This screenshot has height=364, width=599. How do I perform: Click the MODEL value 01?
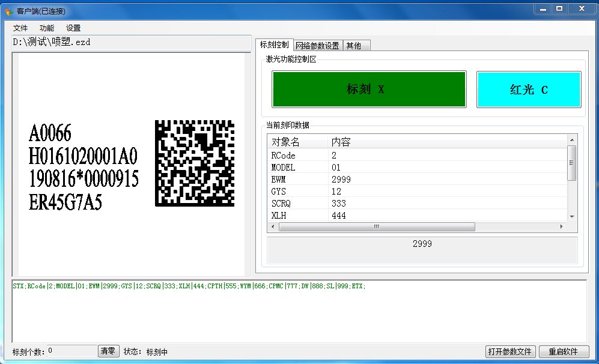click(x=336, y=168)
